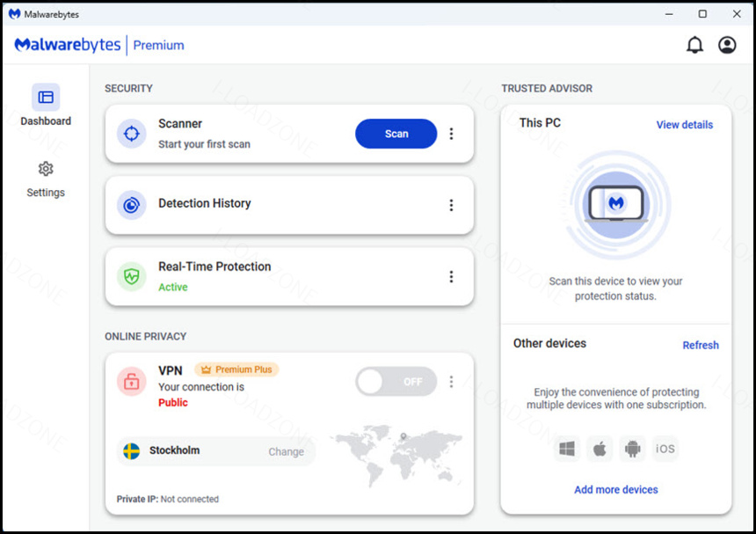The height and width of the screenshot is (534, 756).
Task: Click Add more devices link
Action: (x=615, y=490)
